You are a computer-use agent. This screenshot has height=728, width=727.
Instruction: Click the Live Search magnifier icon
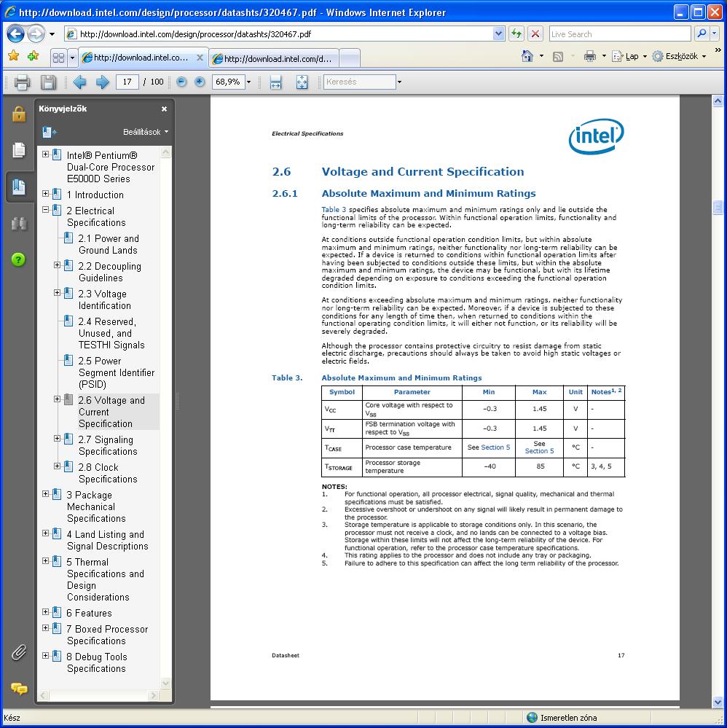coord(702,34)
